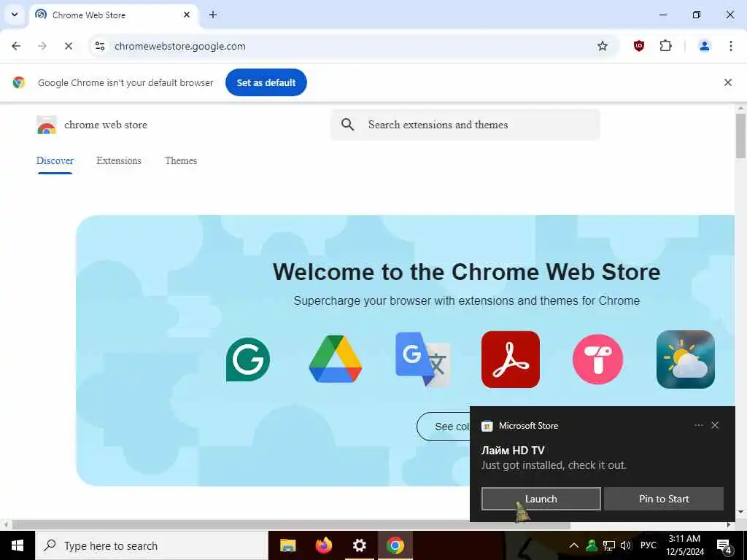The width and height of the screenshot is (747, 560).
Task: Click the Лайм HD TV notification title
Action: tap(513, 450)
